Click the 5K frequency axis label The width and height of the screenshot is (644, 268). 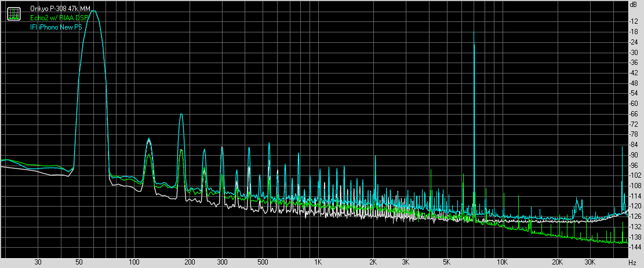[x=446, y=263]
